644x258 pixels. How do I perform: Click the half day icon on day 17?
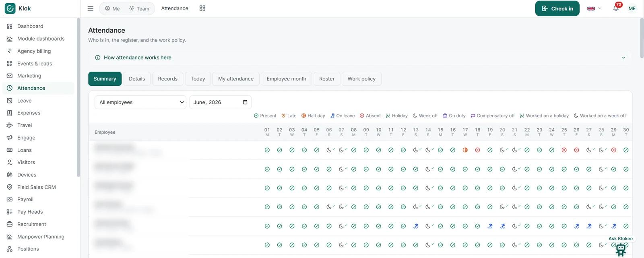465,150
